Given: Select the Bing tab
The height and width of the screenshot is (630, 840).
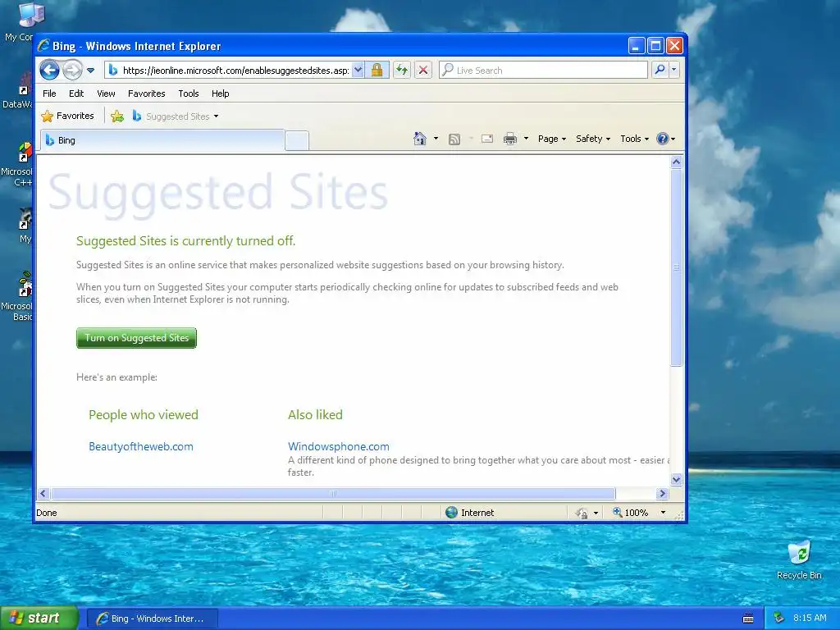Looking at the screenshot, I should point(162,140).
